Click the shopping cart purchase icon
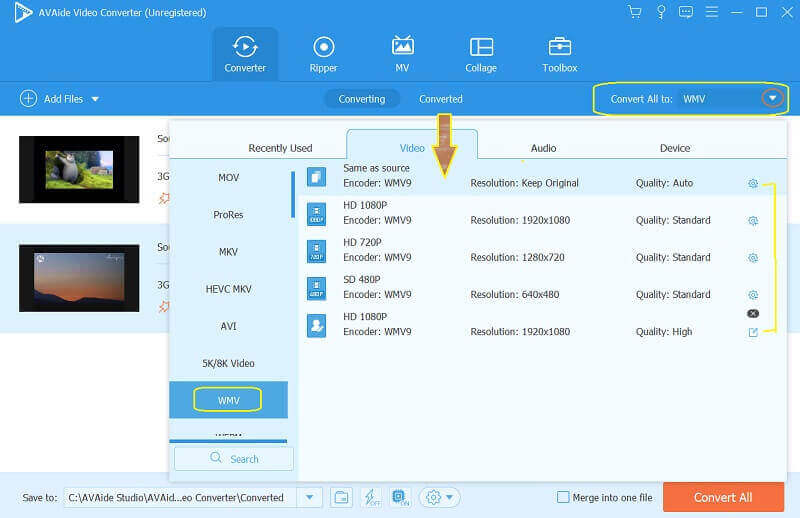The width and height of the screenshot is (800, 518). [x=635, y=12]
